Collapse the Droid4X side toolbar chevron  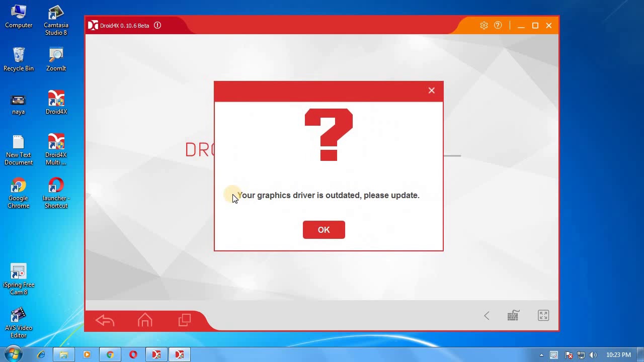[487, 316]
